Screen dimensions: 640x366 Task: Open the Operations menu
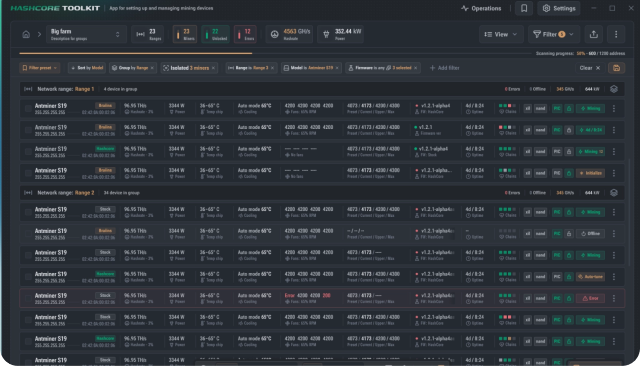point(481,8)
